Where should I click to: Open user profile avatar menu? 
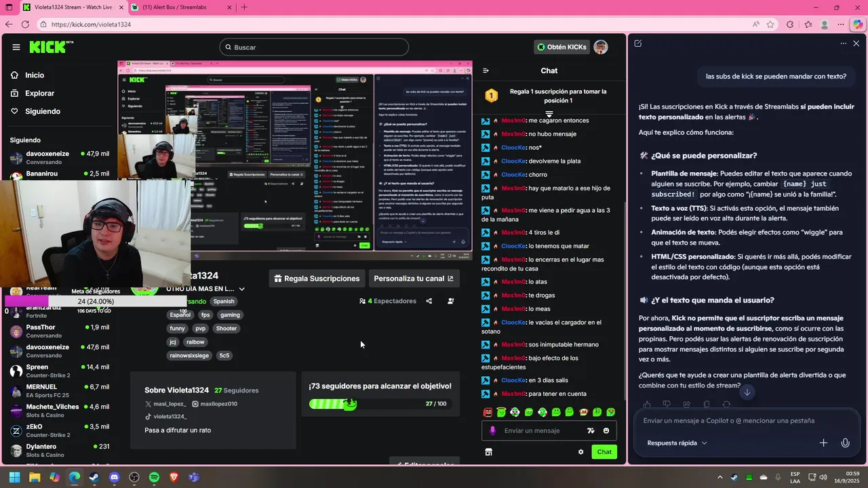[x=600, y=47]
